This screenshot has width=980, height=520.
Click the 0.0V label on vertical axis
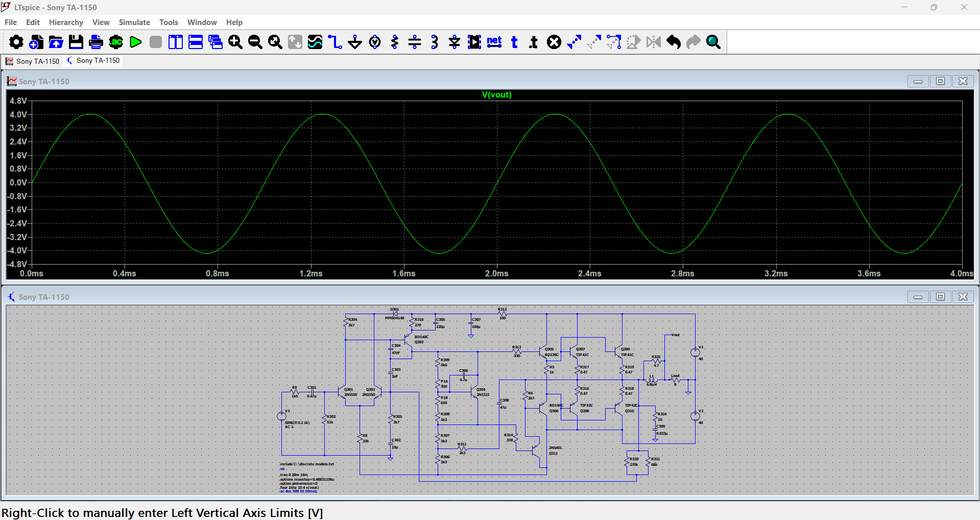[18, 182]
